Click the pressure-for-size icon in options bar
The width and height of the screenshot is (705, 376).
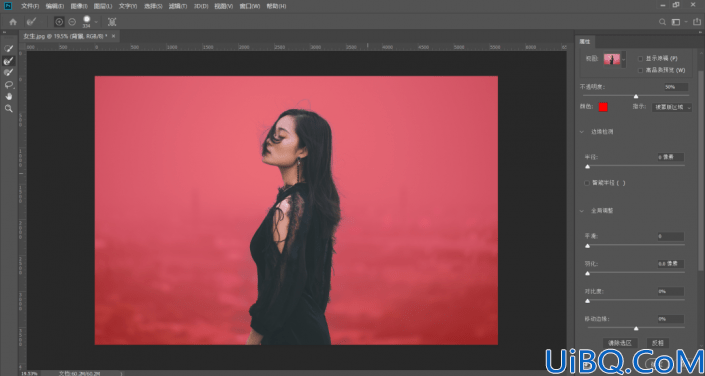pos(112,22)
